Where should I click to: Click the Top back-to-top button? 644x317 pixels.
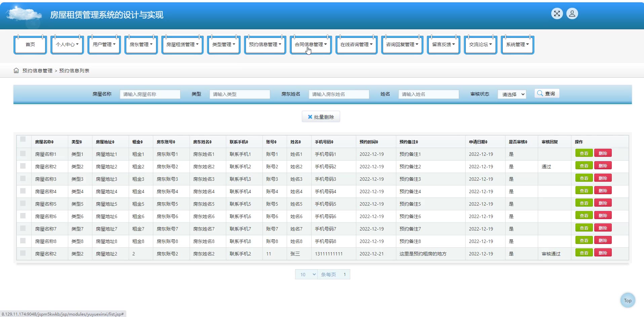[628, 301]
